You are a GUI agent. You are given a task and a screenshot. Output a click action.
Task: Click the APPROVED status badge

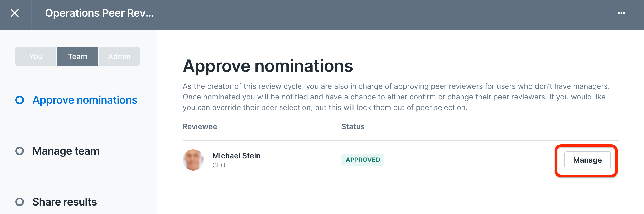(363, 160)
